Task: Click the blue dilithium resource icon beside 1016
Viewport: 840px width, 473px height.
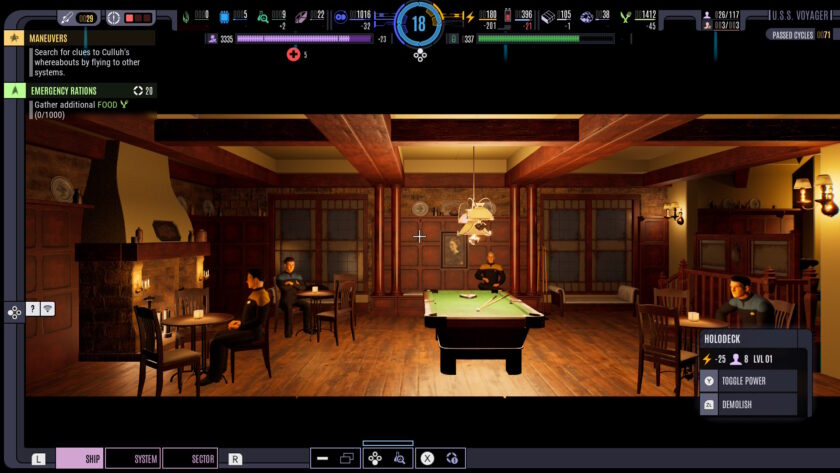Action: point(341,17)
